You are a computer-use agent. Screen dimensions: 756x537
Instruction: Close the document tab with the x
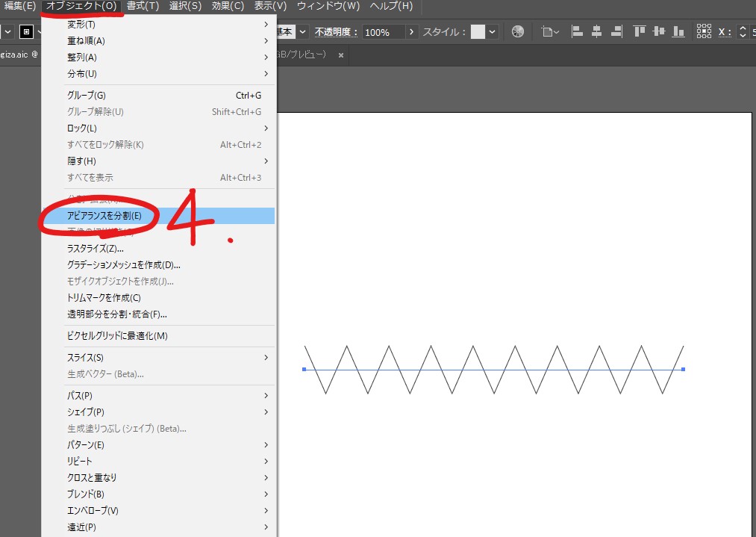[341, 55]
